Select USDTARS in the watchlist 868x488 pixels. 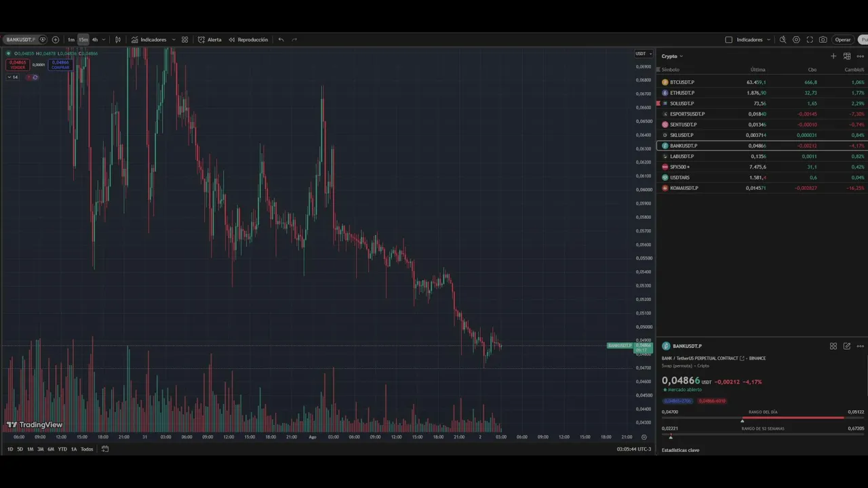tap(762, 178)
